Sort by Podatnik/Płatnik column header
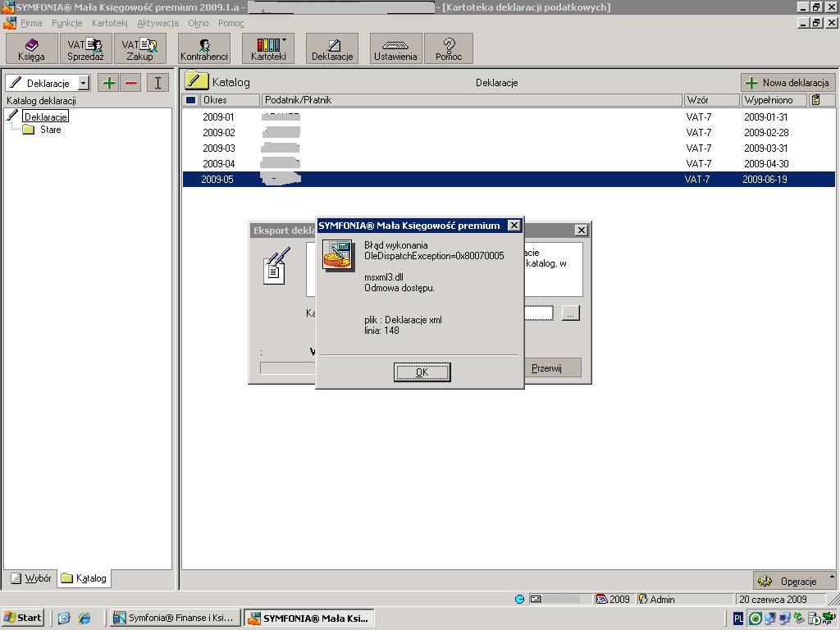This screenshot has height=630, width=840. click(x=472, y=99)
